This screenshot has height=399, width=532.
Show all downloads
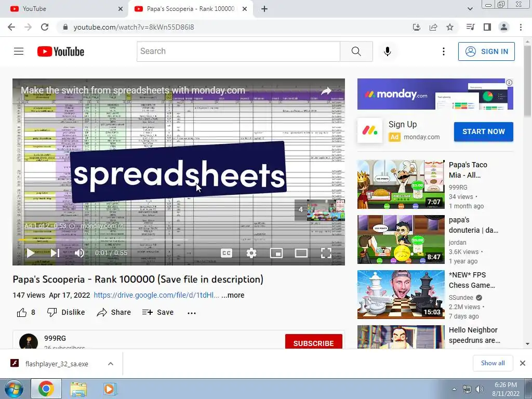pos(493,363)
